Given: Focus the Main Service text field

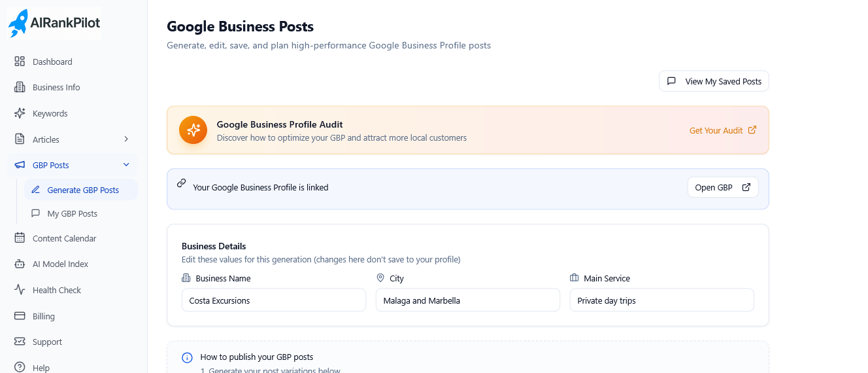Looking at the screenshot, I should pos(661,300).
